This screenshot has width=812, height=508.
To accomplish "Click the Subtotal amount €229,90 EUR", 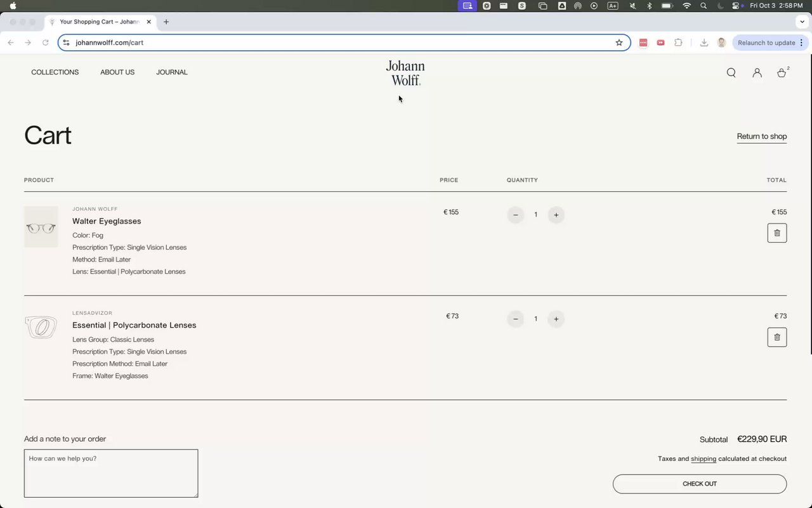I will [762, 439].
